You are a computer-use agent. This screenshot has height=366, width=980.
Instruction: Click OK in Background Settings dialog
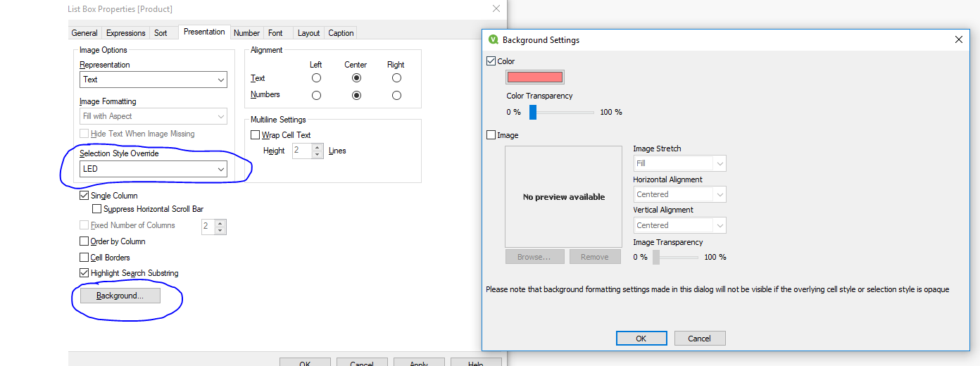[641, 339]
